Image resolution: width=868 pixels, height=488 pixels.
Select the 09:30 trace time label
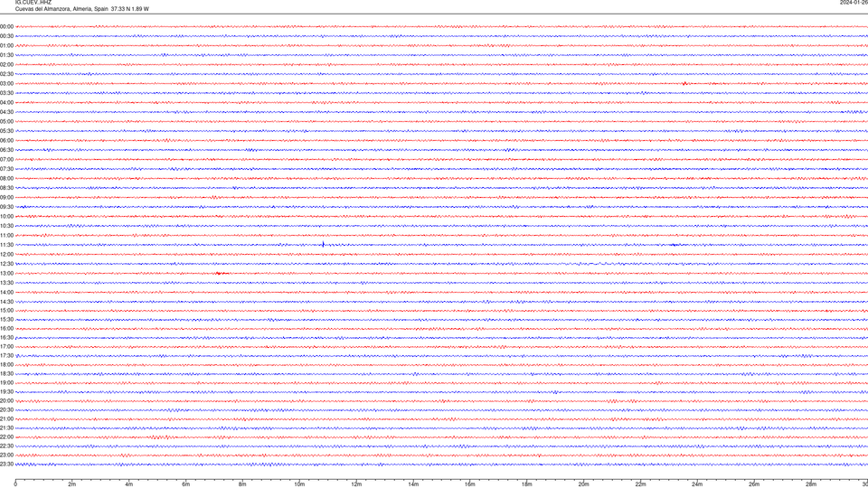pyautogui.click(x=6, y=207)
